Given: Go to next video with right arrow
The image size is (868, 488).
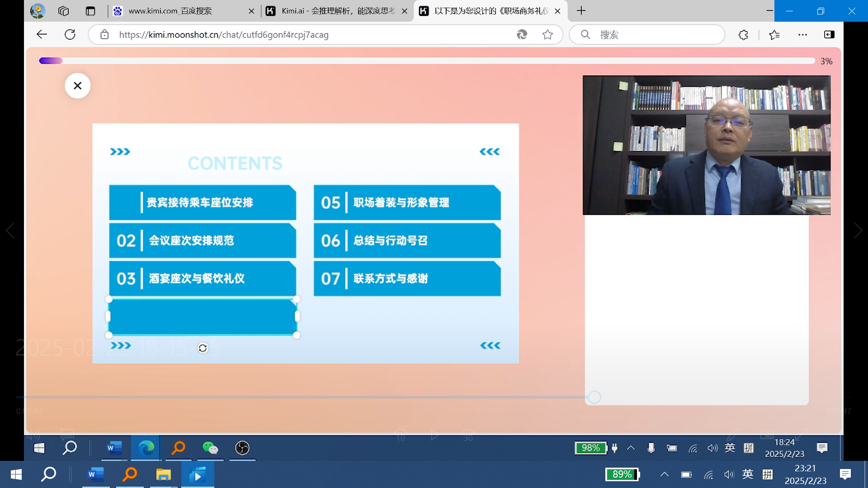Looking at the screenshot, I should click(x=858, y=230).
